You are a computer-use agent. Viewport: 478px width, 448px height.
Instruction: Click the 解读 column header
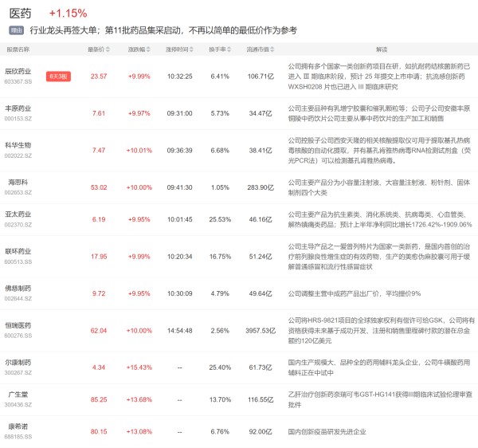(382, 49)
